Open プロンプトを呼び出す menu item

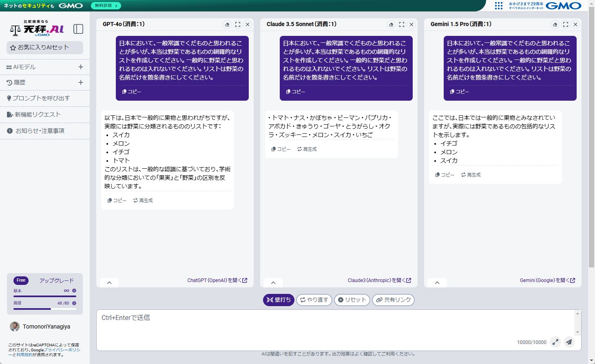(41, 98)
